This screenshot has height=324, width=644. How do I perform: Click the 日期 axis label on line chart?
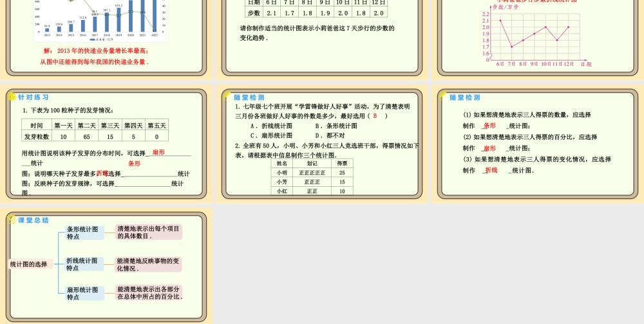pos(586,64)
